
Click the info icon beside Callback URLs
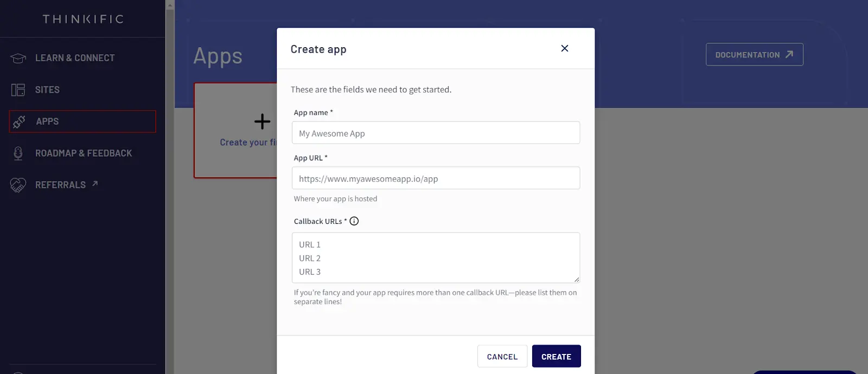pyautogui.click(x=354, y=221)
